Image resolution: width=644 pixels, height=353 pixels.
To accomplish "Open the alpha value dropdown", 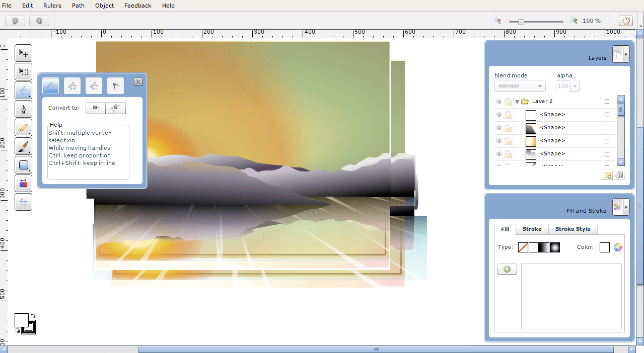I will [x=574, y=86].
